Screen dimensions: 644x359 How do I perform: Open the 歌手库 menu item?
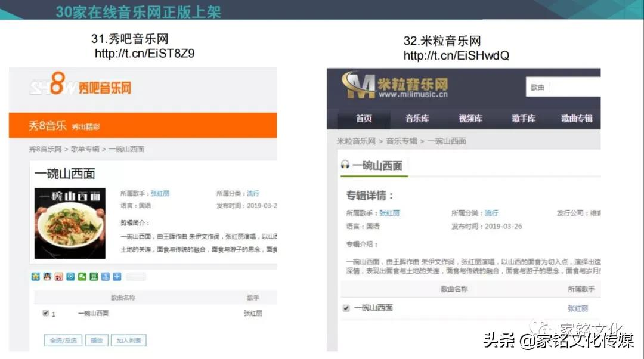[x=523, y=119]
